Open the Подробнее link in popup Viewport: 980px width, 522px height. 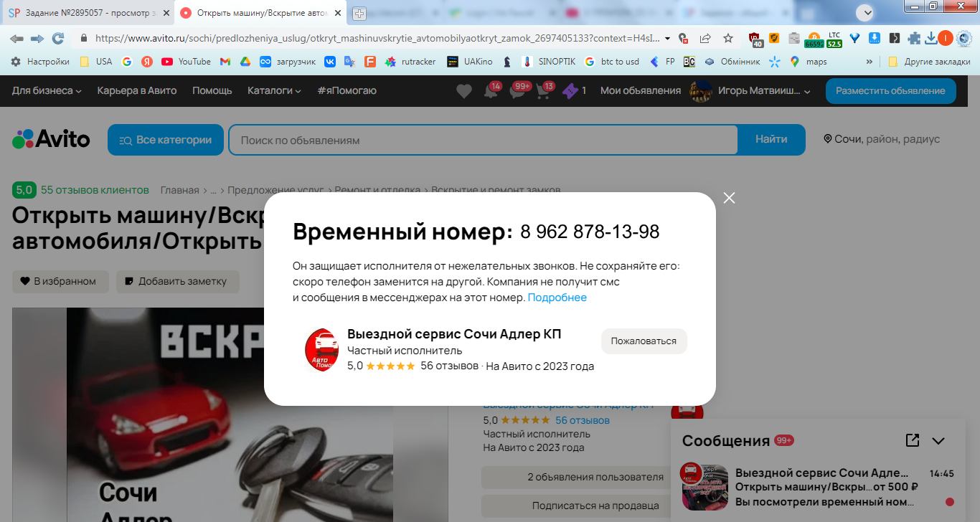pyautogui.click(x=557, y=298)
